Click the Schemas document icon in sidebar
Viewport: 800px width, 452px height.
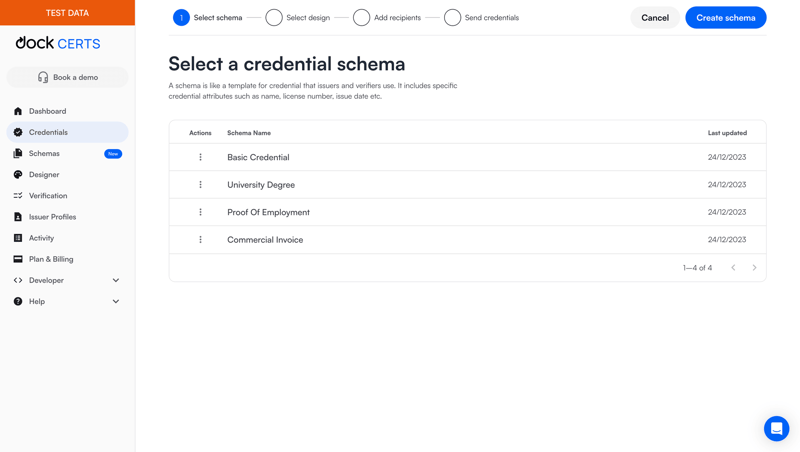coord(18,153)
